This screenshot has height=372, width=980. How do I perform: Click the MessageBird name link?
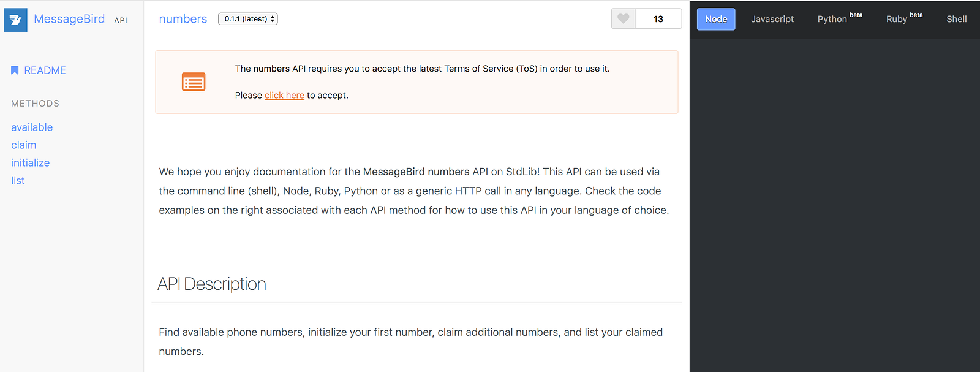(69, 19)
